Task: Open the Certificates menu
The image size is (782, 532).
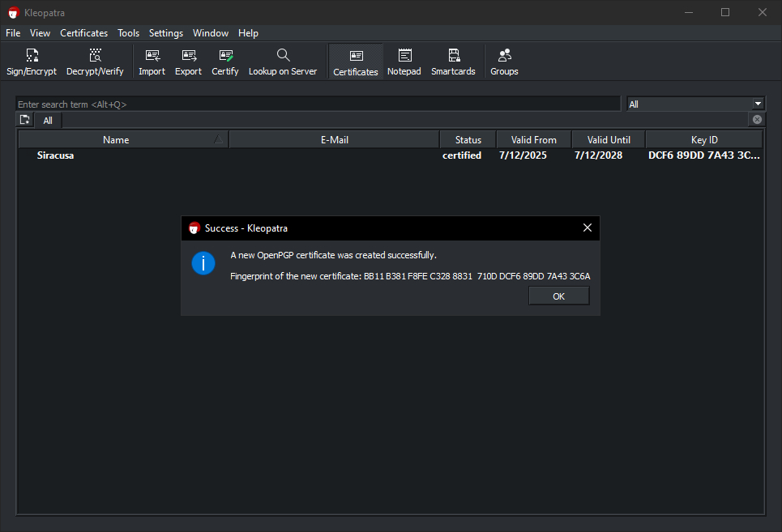Action: [x=83, y=33]
